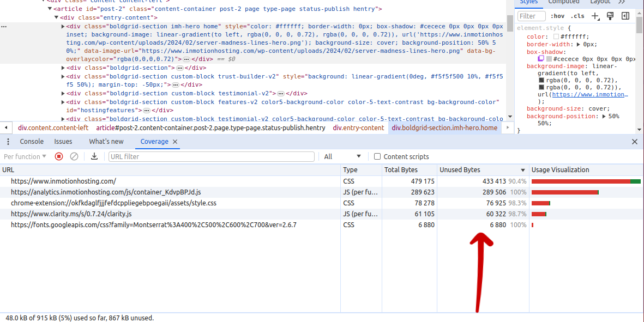Screen dimensions: 644x322
Task: Collapse the article post-2 node
Action: (50, 9)
